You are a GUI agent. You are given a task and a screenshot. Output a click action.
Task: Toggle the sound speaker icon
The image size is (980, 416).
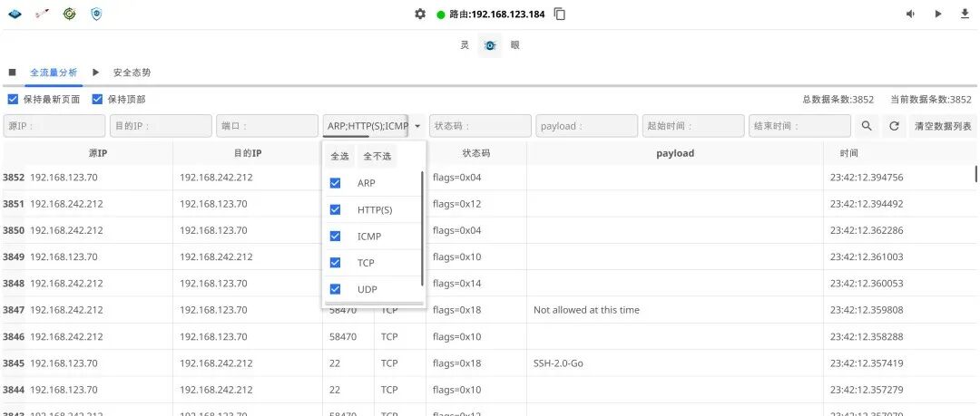click(911, 14)
